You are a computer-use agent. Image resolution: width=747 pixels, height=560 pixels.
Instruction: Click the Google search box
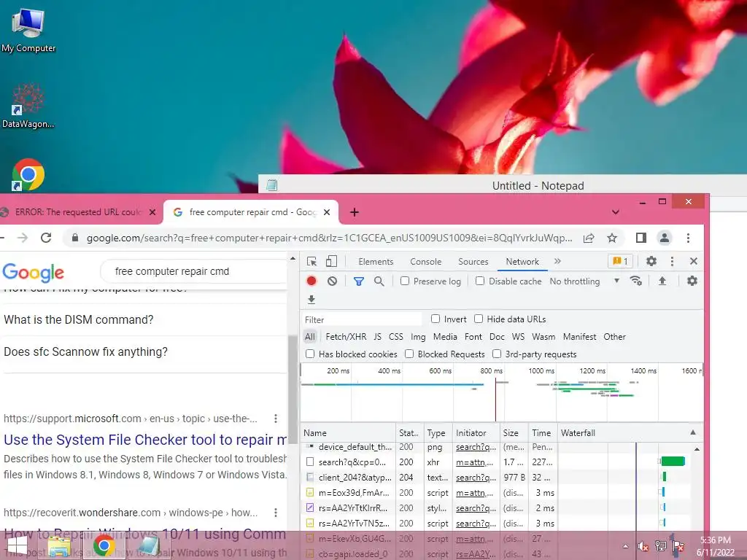(x=193, y=271)
